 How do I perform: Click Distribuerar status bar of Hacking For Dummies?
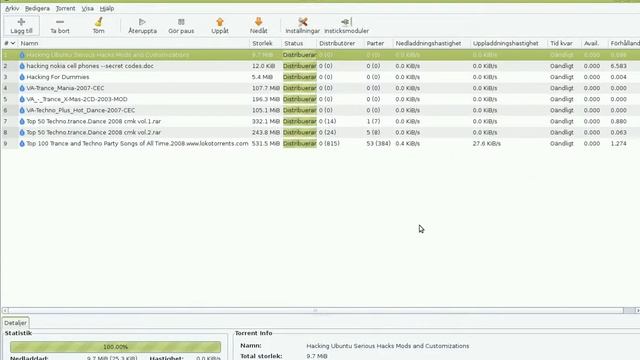(x=300, y=77)
